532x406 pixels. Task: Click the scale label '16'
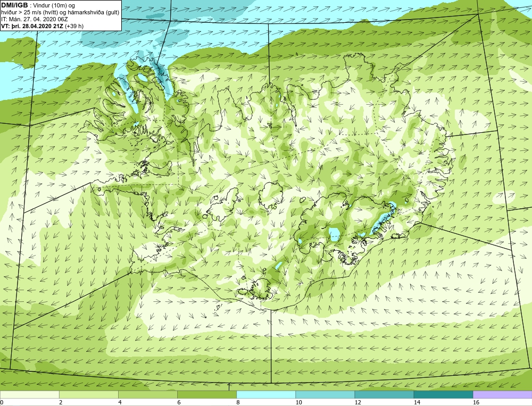476,402
